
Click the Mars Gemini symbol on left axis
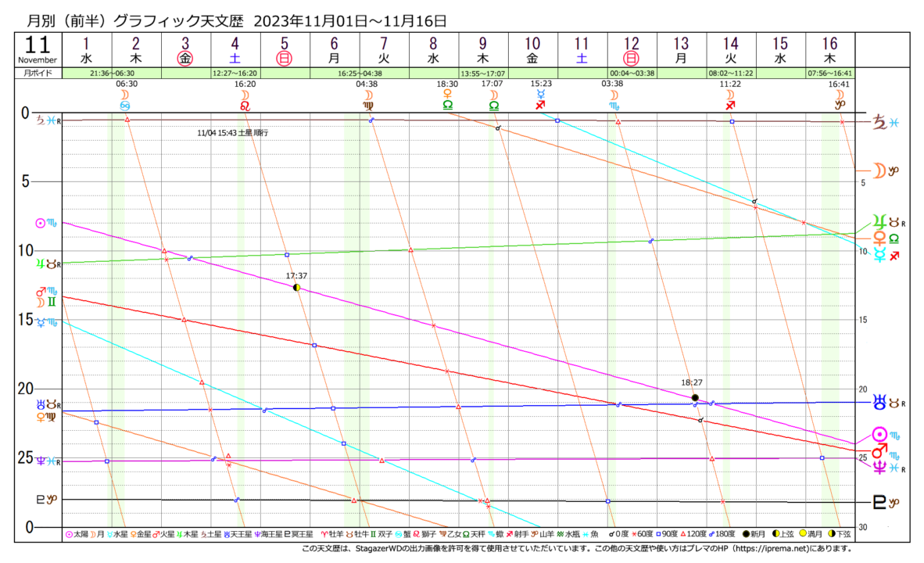[45, 296]
